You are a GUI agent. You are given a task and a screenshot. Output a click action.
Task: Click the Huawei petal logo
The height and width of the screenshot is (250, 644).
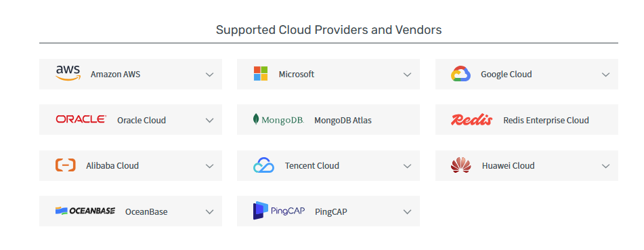click(x=460, y=165)
